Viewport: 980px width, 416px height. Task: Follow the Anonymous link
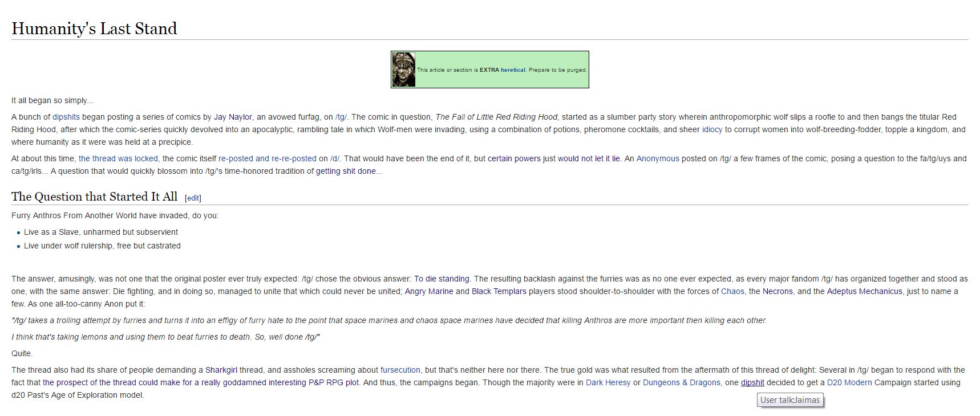pos(658,158)
